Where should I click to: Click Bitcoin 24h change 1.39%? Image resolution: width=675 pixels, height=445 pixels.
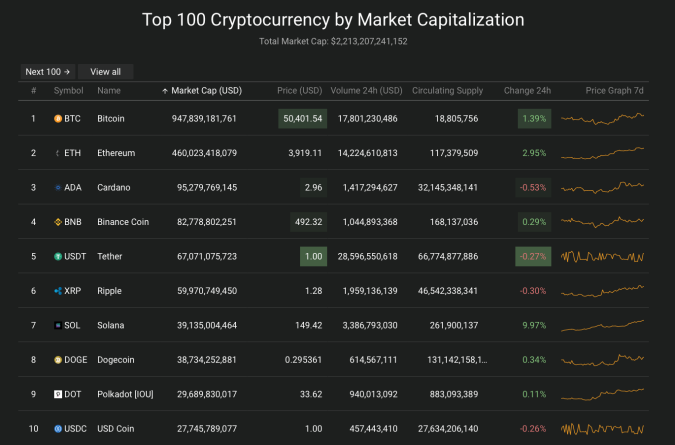point(534,119)
